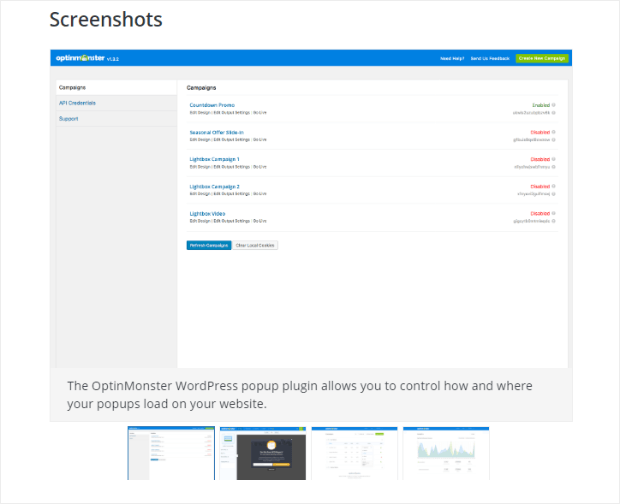Click Go Live under Lightbox Video
The width and height of the screenshot is (620, 504).
point(260,221)
